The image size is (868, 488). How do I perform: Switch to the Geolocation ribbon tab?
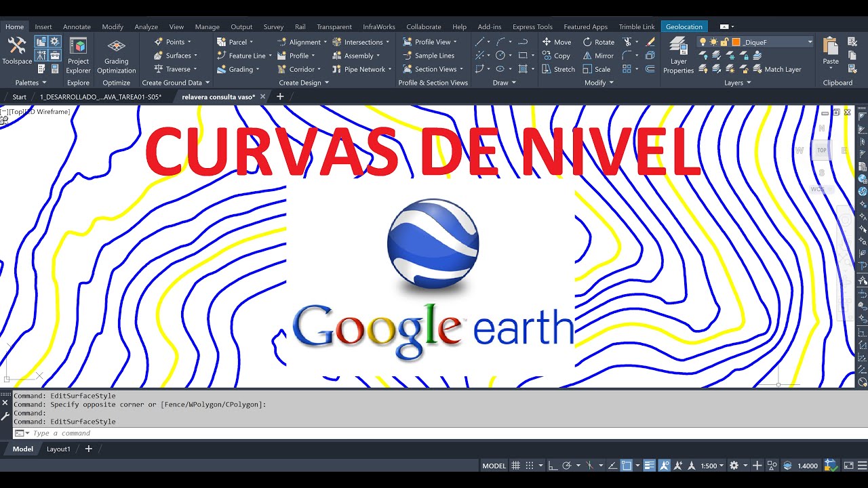click(684, 27)
